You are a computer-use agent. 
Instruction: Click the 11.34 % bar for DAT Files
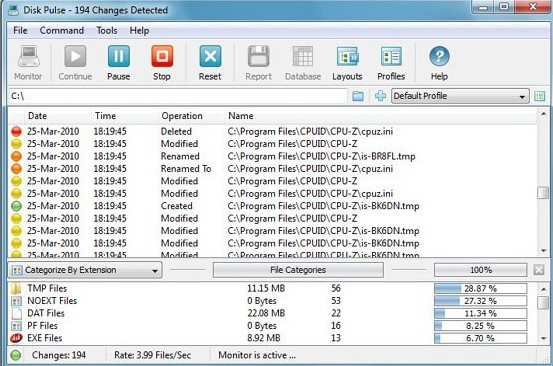pyautogui.click(x=480, y=313)
